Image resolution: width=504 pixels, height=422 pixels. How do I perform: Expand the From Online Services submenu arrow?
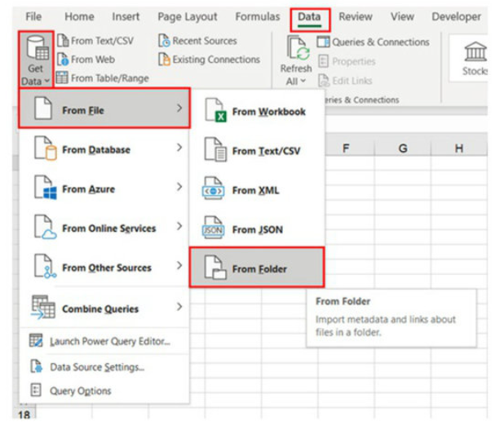179,226
